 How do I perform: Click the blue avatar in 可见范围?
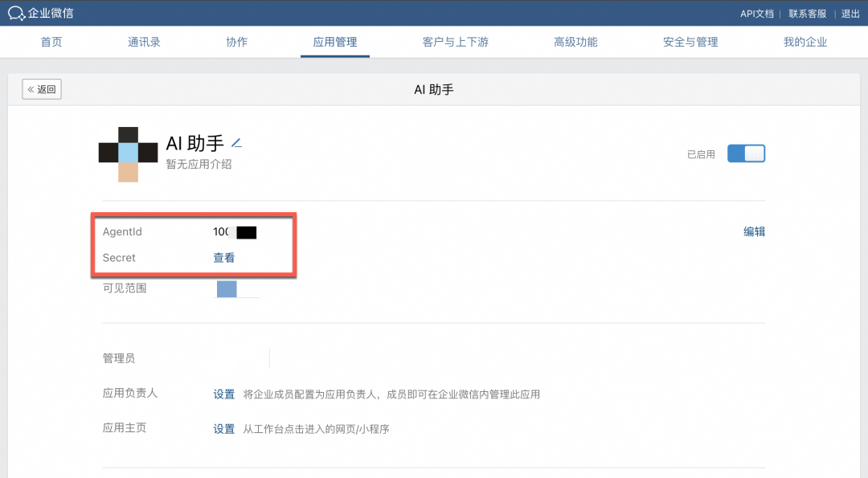[x=227, y=288]
